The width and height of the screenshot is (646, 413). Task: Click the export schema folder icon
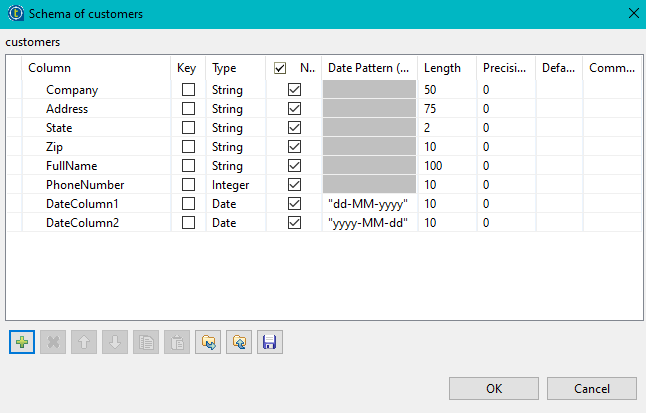[x=239, y=342]
